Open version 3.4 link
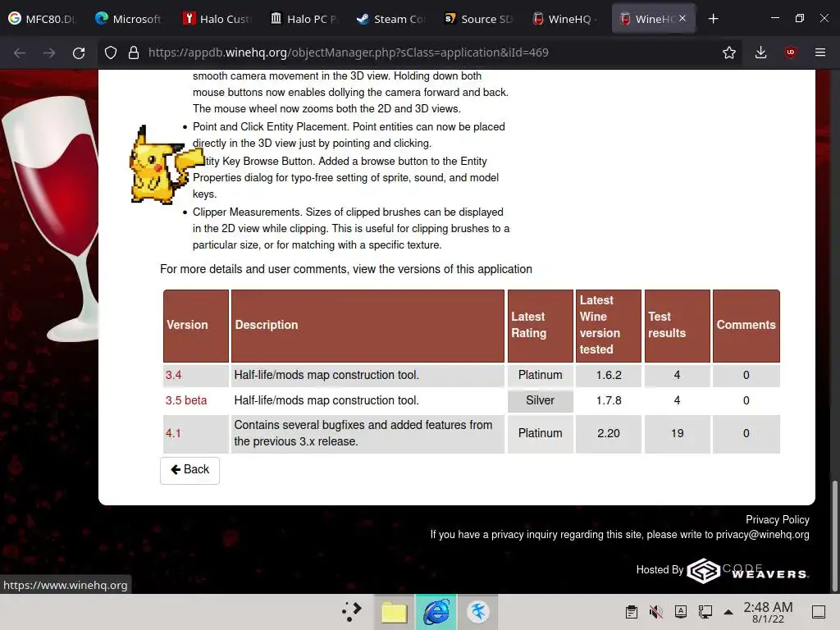Viewport: 840px width, 630px height. click(x=173, y=375)
